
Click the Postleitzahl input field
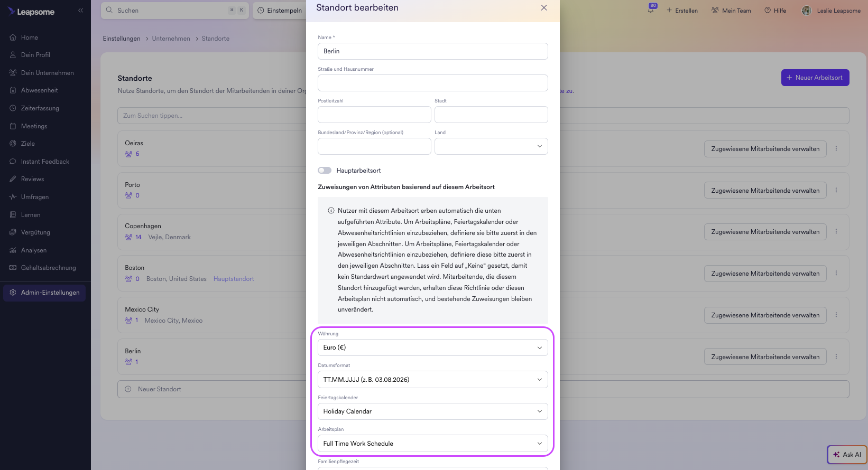[374, 115]
